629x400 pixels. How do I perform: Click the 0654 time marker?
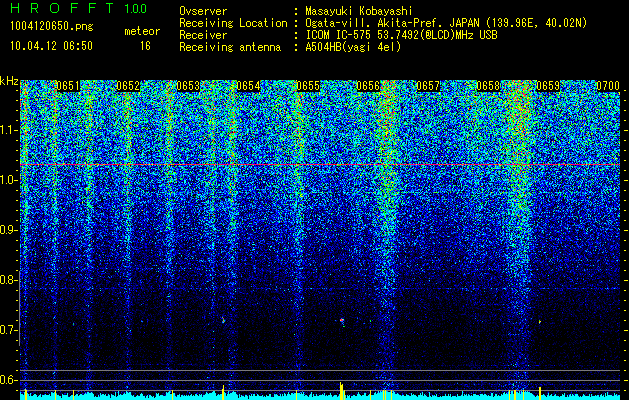pos(248,86)
